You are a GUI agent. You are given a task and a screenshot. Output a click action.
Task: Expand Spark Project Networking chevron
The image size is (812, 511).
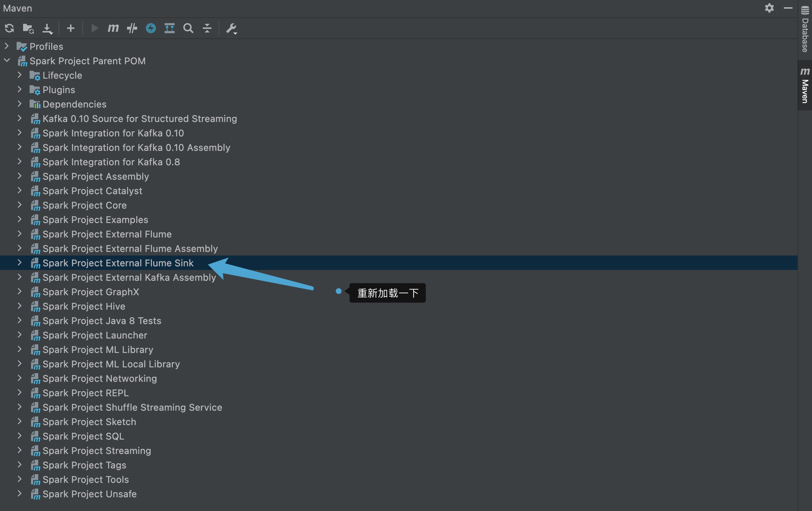tap(19, 378)
